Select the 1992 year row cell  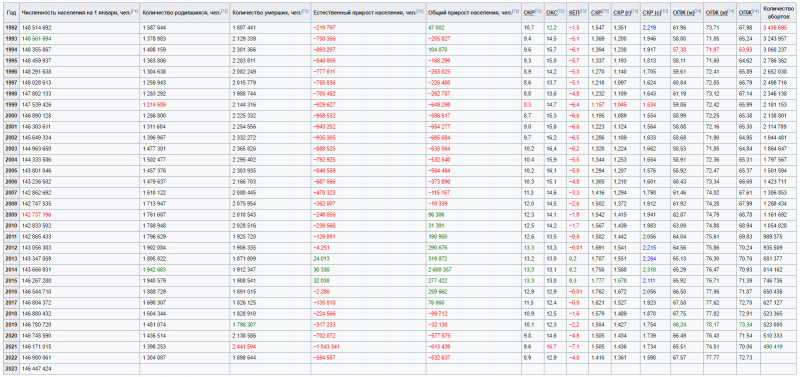tap(10, 27)
